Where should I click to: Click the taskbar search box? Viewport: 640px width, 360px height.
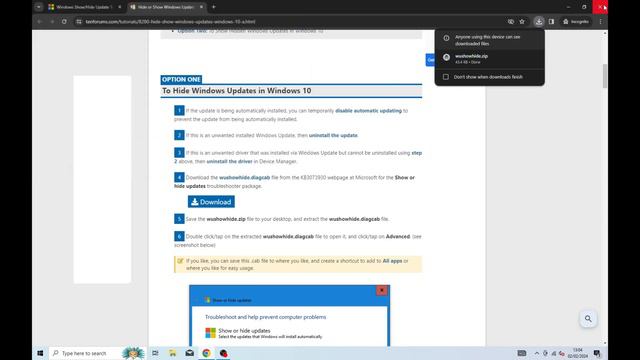tap(97, 353)
